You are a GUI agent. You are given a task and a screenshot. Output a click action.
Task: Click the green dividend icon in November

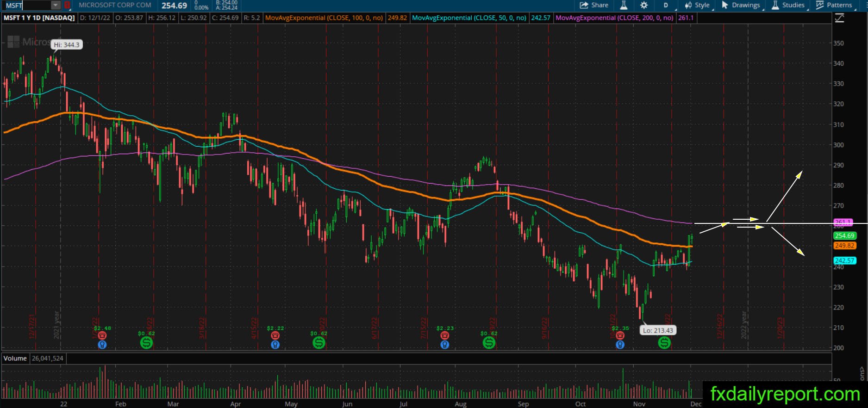coord(664,343)
